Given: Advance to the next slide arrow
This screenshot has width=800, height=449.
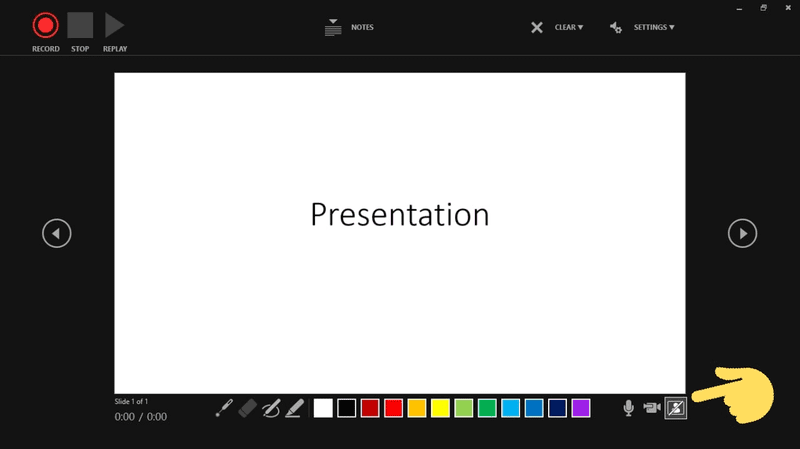Looking at the screenshot, I should tap(742, 233).
